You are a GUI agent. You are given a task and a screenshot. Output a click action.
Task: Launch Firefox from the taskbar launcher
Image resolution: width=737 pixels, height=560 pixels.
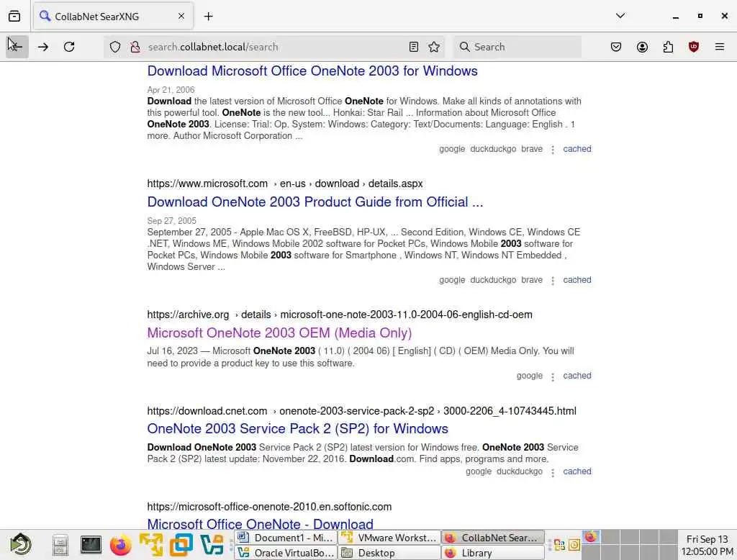click(x=121, y=545)
